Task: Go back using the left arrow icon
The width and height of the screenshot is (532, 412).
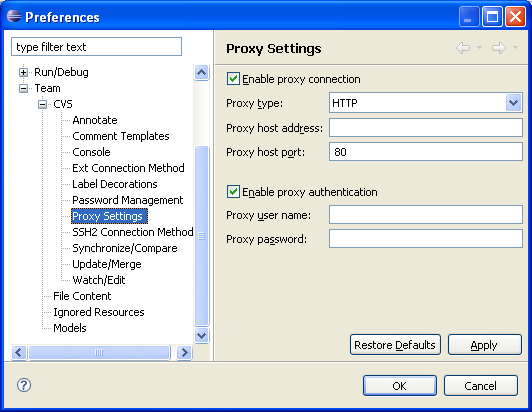Action: click(463, 48)
